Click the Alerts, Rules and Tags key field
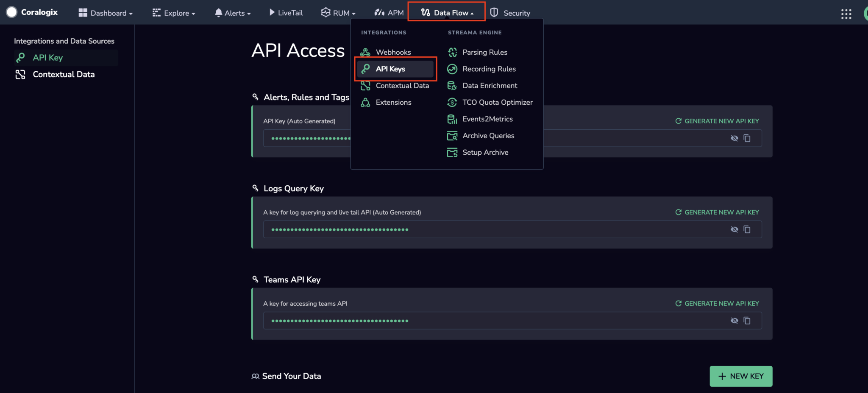The image size is (868, 393). (512, 138)
